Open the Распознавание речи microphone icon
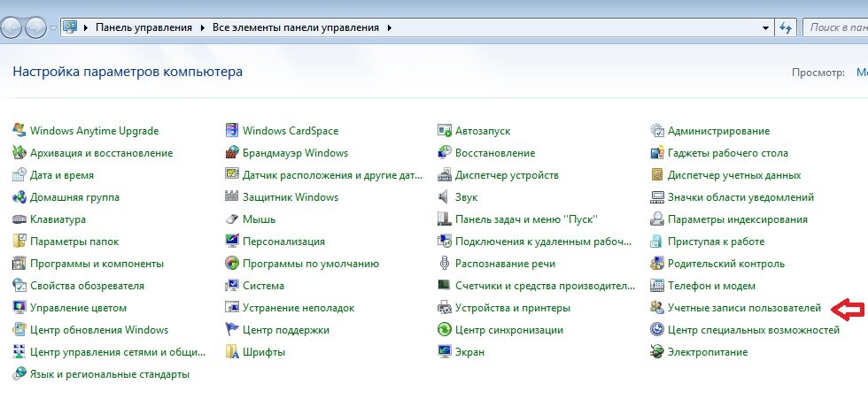 (444, 263)
